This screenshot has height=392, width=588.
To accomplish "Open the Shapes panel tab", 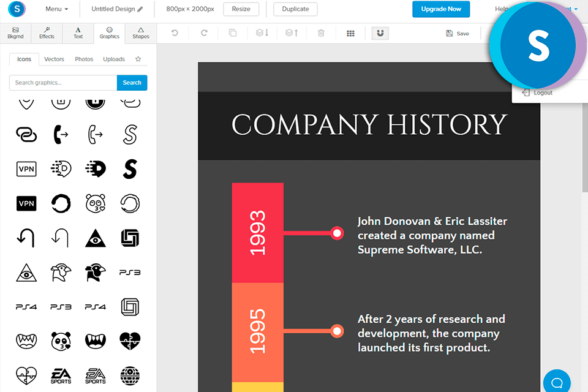I will tap(141, 33).
